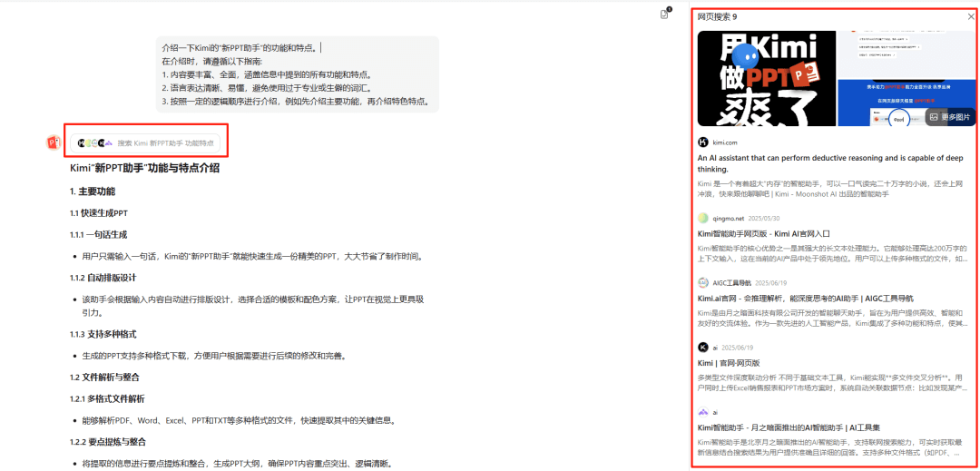
Task: Click the bullet starting 将提取的信息进行要点提炼
Action: [236, 463]
